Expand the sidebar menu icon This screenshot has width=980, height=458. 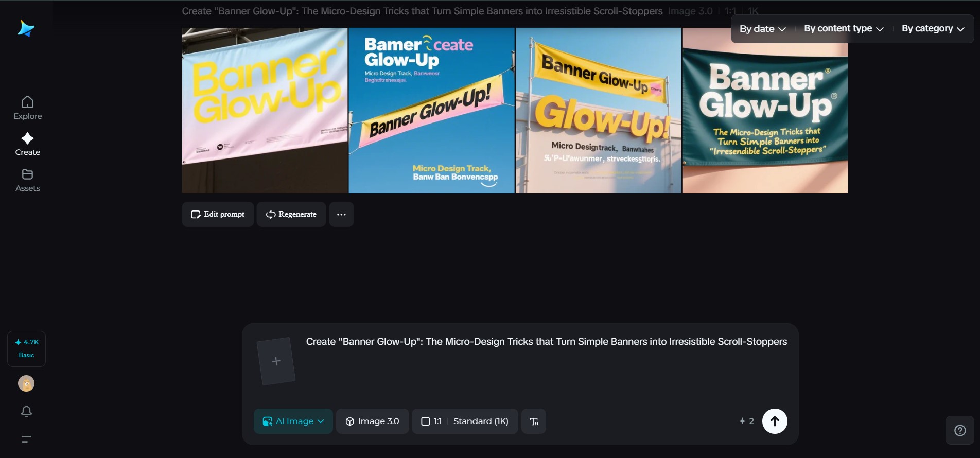click(x=26, y=439)
